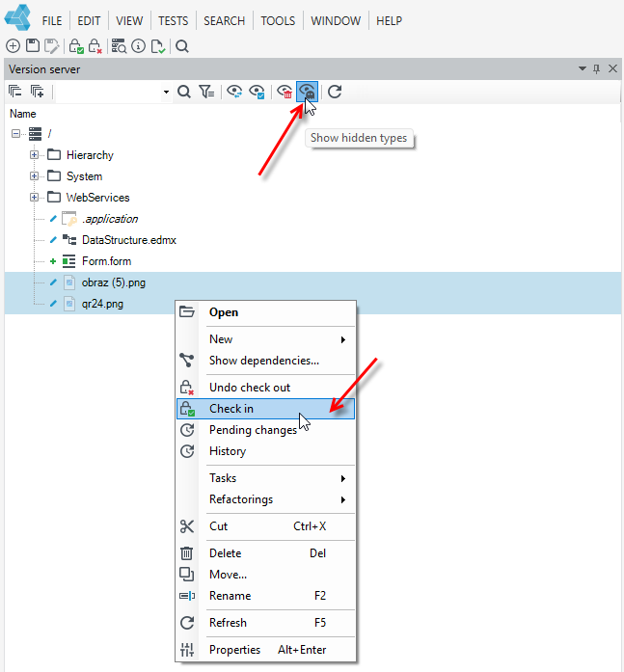Expand the Refactorings submenu

click(x=266, y=499)
